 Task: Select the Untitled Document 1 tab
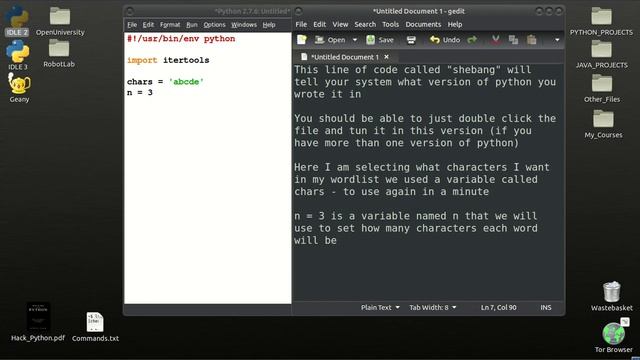(345, 57)
